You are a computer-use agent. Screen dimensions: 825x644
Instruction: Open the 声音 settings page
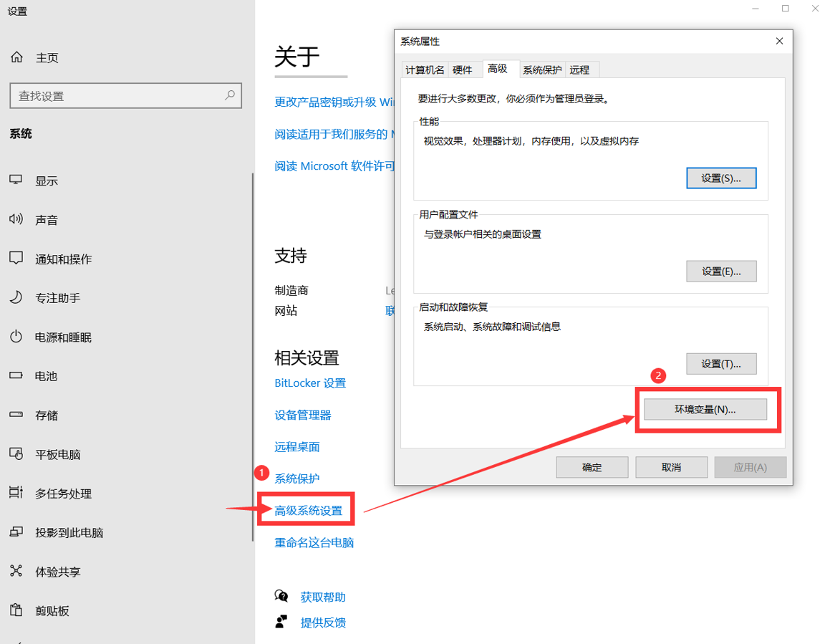coord(47,220)
